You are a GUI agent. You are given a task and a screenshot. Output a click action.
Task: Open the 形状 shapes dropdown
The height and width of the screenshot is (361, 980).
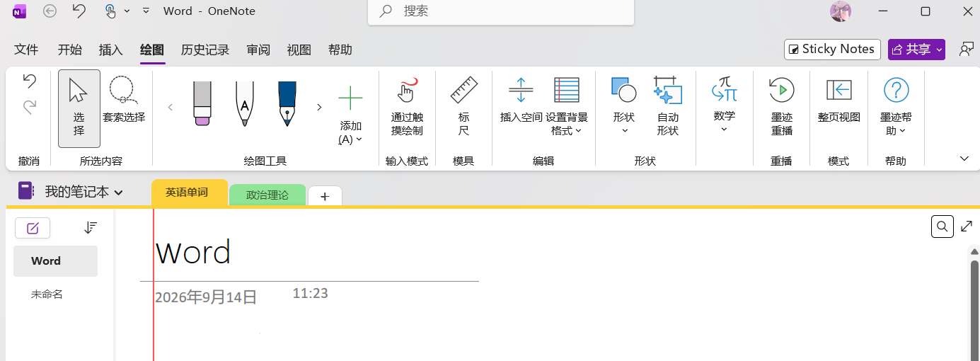pyautogui.click(x=624, y=106)
